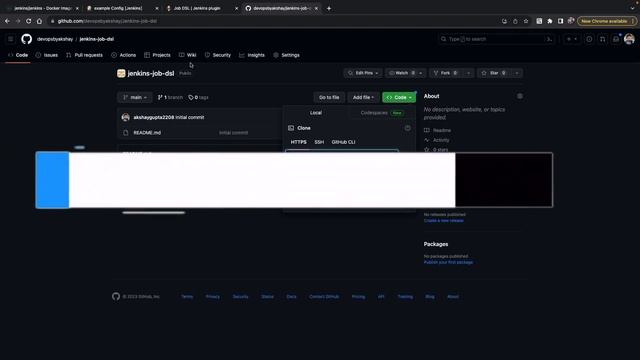This screenshot has height=360, width=640.
Task: Open the 1 branch link
Action: click(170, 98)
